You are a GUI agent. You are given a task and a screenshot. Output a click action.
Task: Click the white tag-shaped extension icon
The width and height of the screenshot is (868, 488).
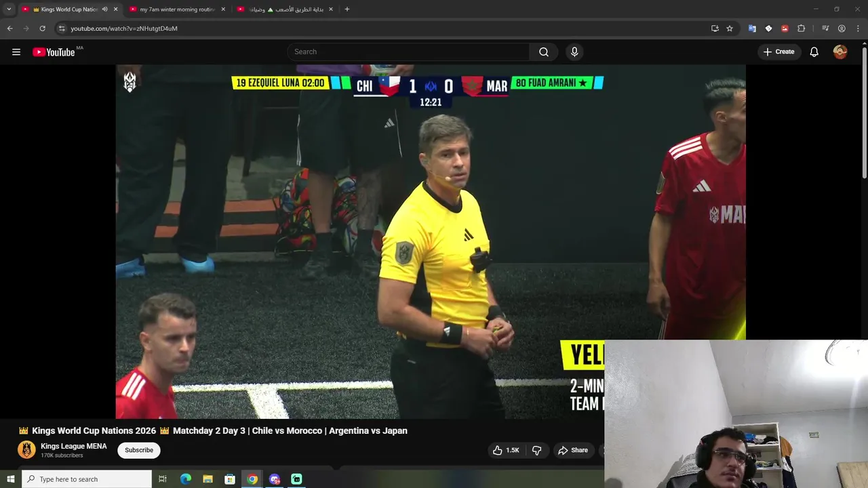click(768, 28)
